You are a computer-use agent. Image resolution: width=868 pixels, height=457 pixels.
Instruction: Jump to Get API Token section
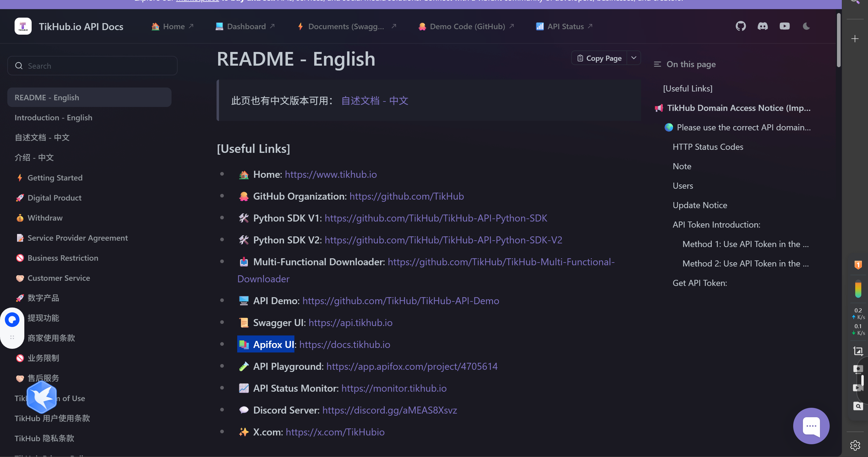tap(700, 283)
